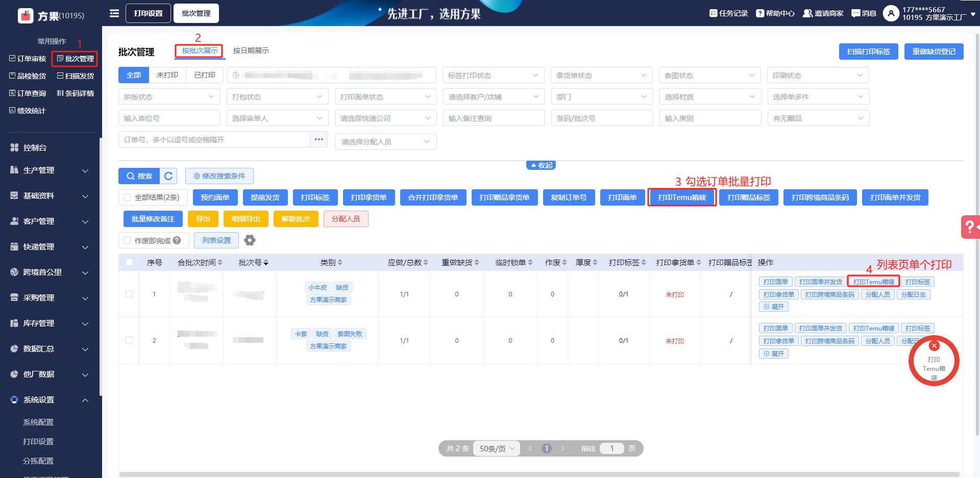
Task: Open 订单审核 in common operations
Action: click(x=28, y=59)
